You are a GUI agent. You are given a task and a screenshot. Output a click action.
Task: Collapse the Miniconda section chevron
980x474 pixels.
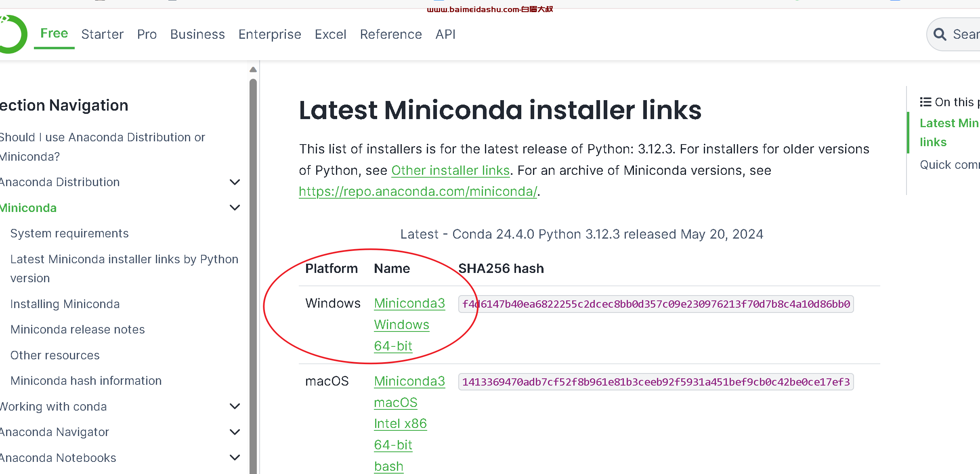coord(235,208)
